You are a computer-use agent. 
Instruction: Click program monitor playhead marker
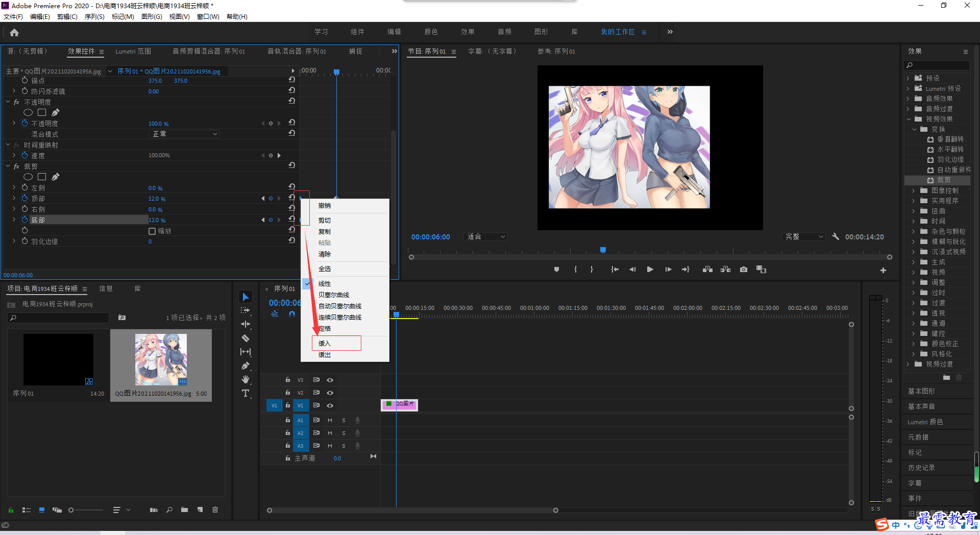(603, 250)
